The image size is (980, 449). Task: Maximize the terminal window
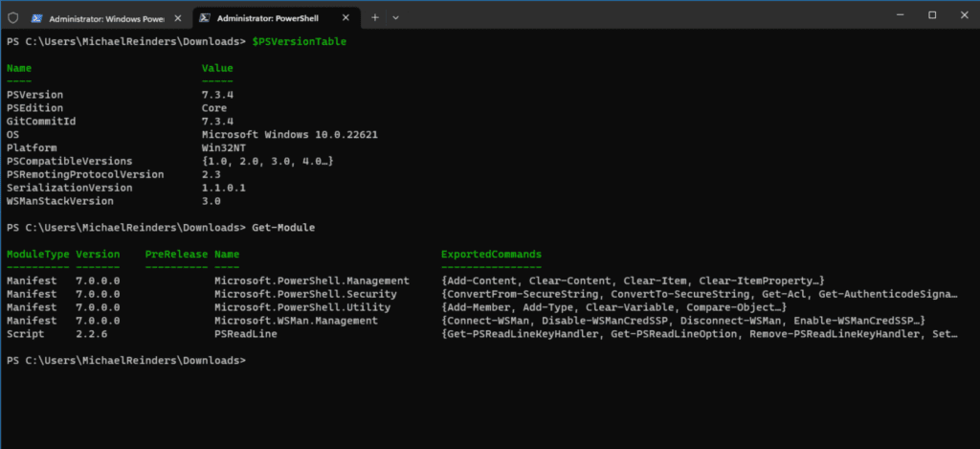932,15
